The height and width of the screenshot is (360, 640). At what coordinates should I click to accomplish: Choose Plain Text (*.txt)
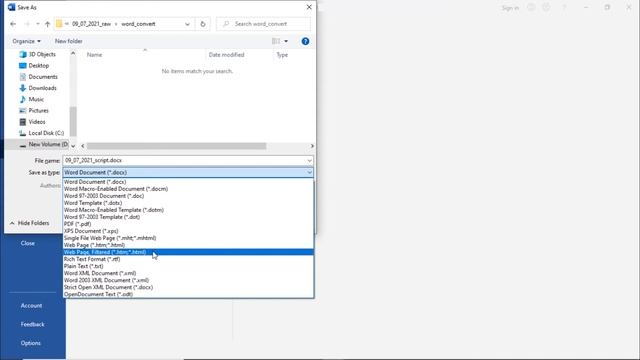pos(188,266)
